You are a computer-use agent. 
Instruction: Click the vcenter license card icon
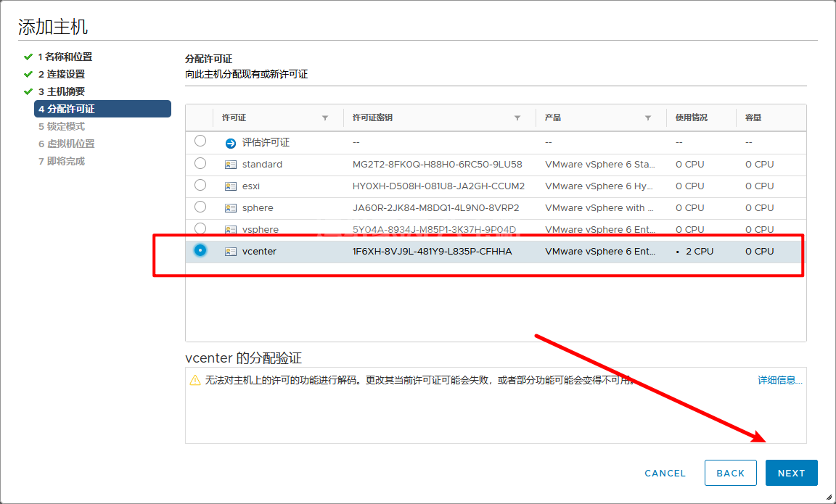[231, 252]
